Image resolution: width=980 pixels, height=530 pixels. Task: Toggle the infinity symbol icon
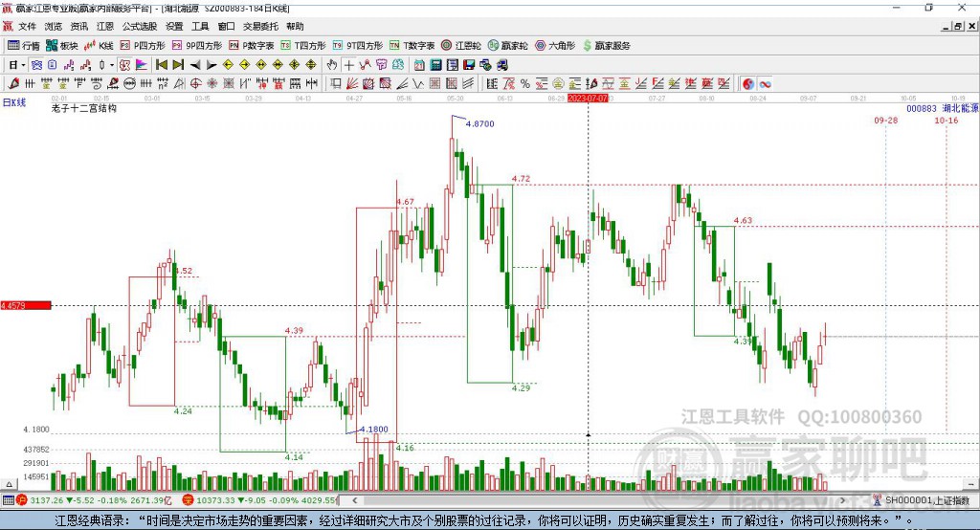click(765, 83)
